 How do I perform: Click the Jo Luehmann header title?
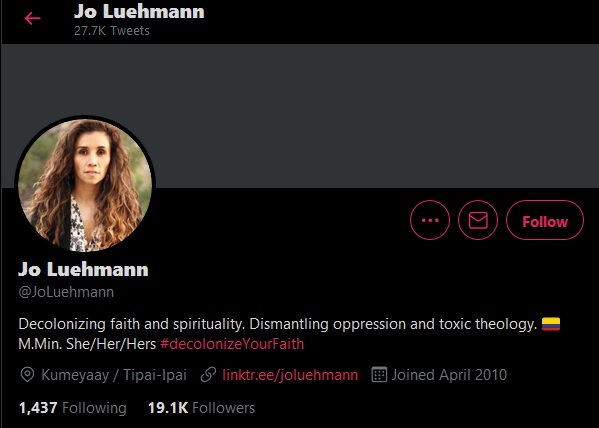[139, 11]
